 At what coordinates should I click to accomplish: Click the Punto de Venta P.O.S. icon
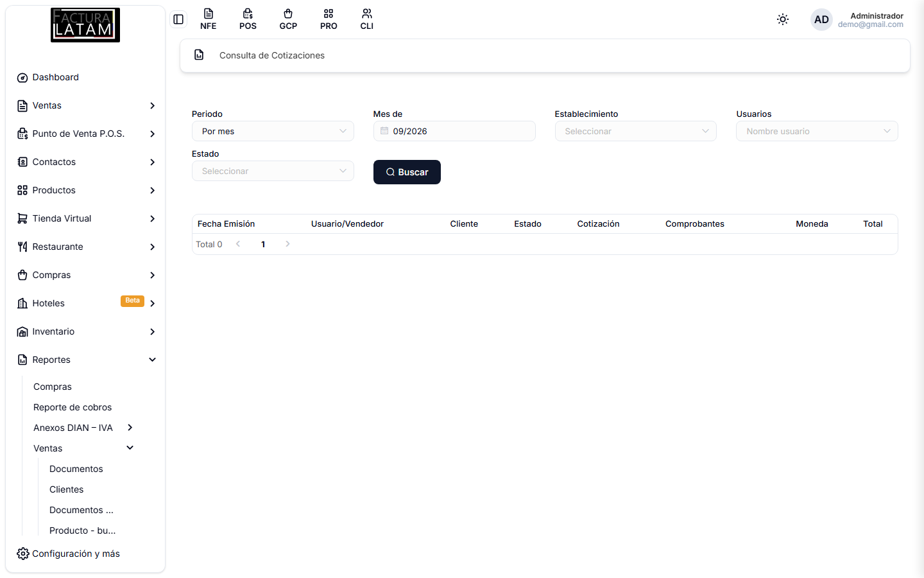point(22,134)
